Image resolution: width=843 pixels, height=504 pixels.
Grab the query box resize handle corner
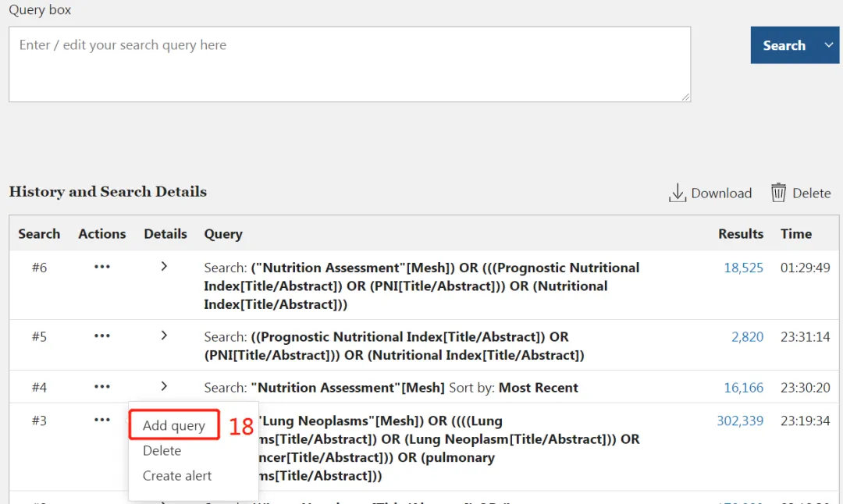click(x=685, y=97)
